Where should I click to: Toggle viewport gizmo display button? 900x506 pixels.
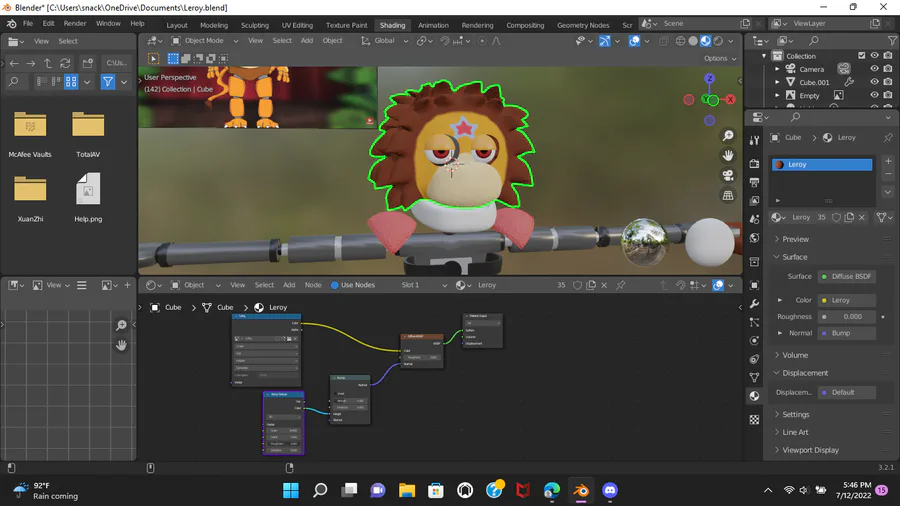(604, 41)
